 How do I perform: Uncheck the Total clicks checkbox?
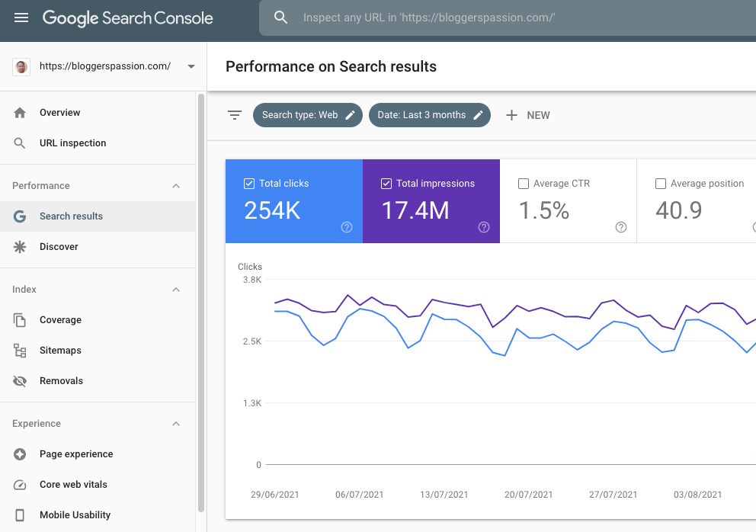click(249, 184)
